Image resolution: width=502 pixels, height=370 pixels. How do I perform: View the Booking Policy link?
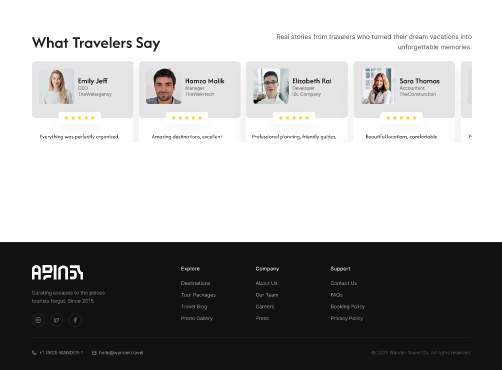coord(348,307)
